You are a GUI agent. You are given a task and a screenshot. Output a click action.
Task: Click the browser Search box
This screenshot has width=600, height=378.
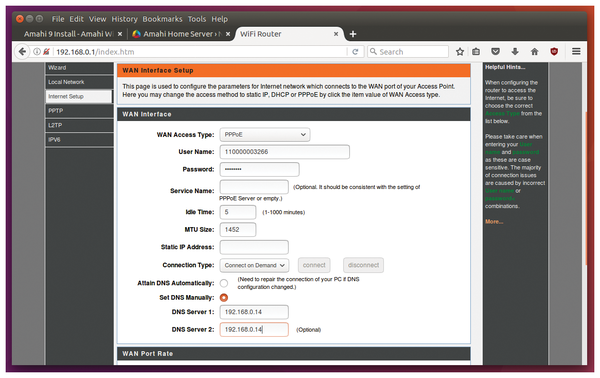coord(408,51)
